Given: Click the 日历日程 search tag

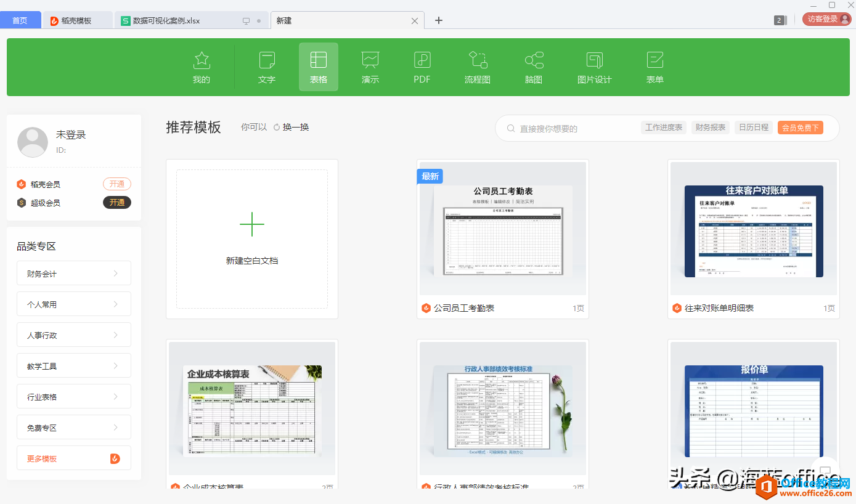Looking at the screenshot, I should click(x=754, y=128).
